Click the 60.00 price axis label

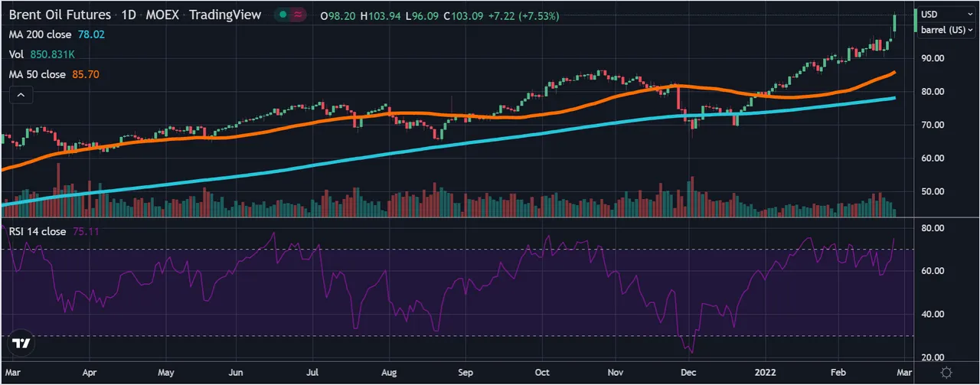[x=932, y=158]
